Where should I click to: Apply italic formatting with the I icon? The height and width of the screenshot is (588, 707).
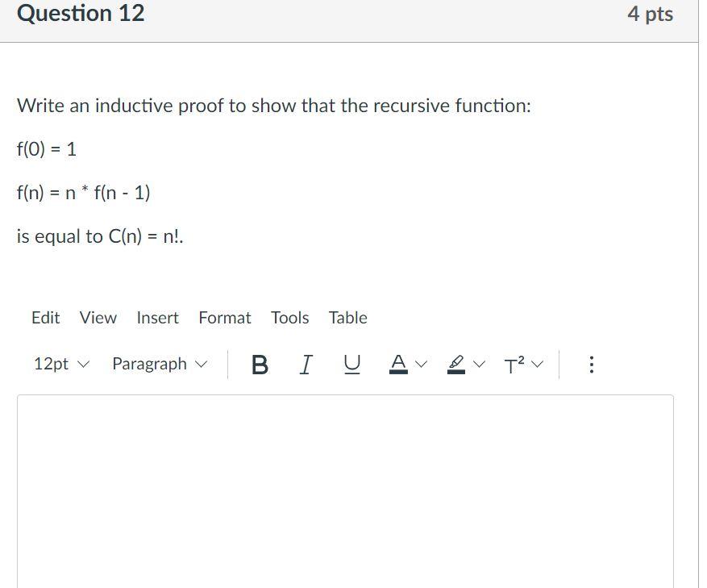tap(305, 365)
